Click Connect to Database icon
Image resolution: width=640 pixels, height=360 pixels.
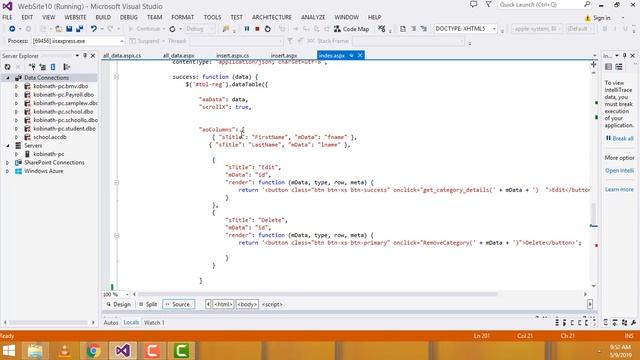click(32, 67)
